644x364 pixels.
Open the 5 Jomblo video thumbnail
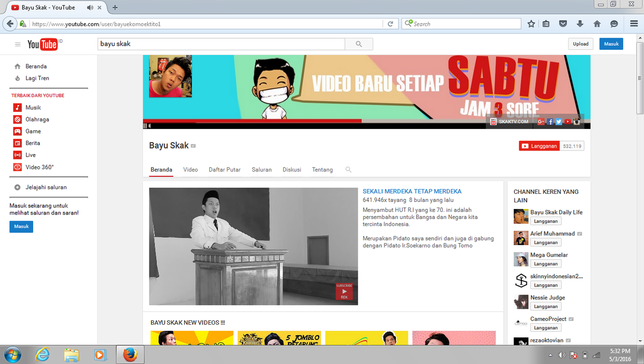tap(279, 338)
